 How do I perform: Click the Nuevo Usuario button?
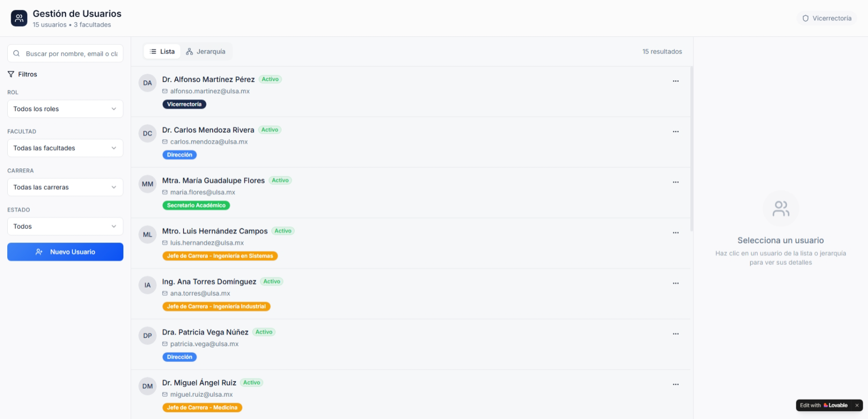pyautogui.click(x=65, y=252)
